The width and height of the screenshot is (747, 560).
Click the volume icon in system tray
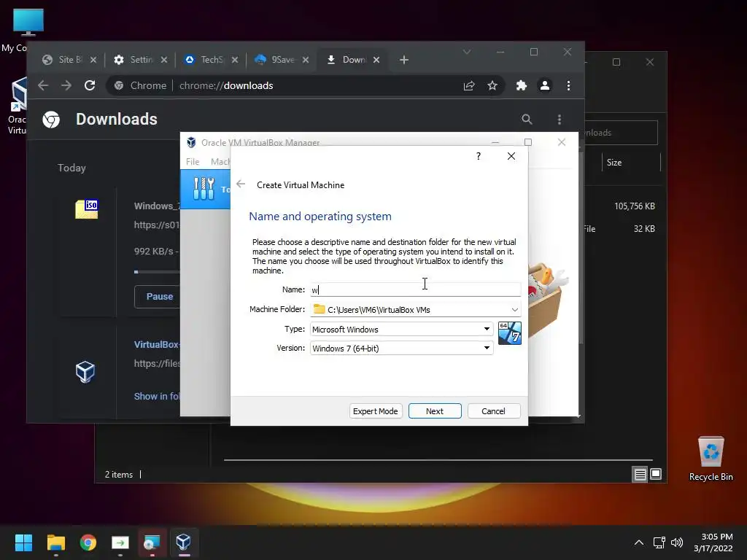click(x=676, y=542)
